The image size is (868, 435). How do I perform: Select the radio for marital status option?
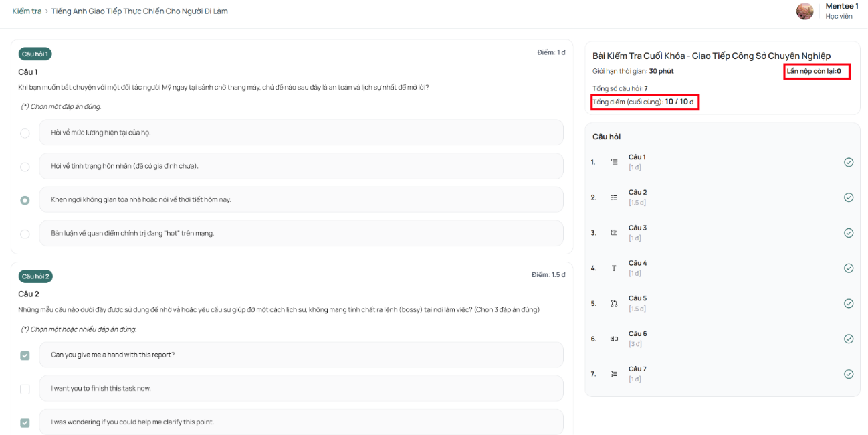pos(25,167)
